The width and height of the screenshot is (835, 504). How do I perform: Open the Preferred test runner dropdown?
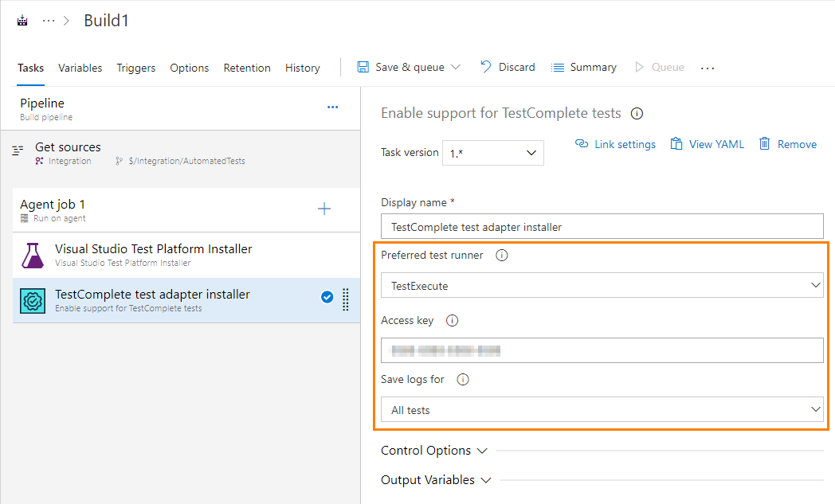click(x=602, y=285)
